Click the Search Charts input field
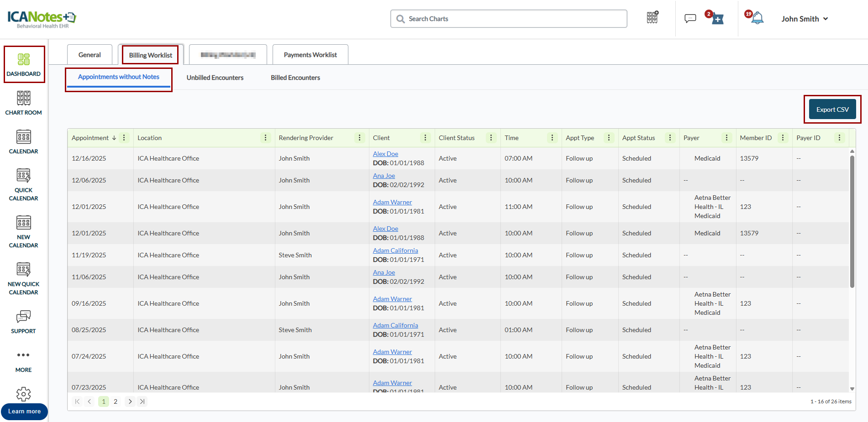 tap(508, 19)
